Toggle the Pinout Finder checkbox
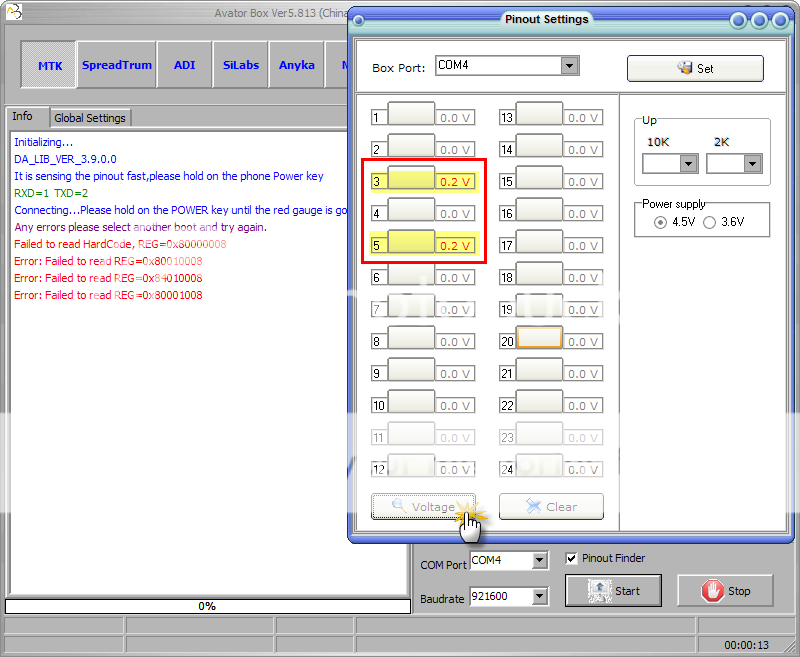This screenshot has width=800, height=657. click(571, 558)
